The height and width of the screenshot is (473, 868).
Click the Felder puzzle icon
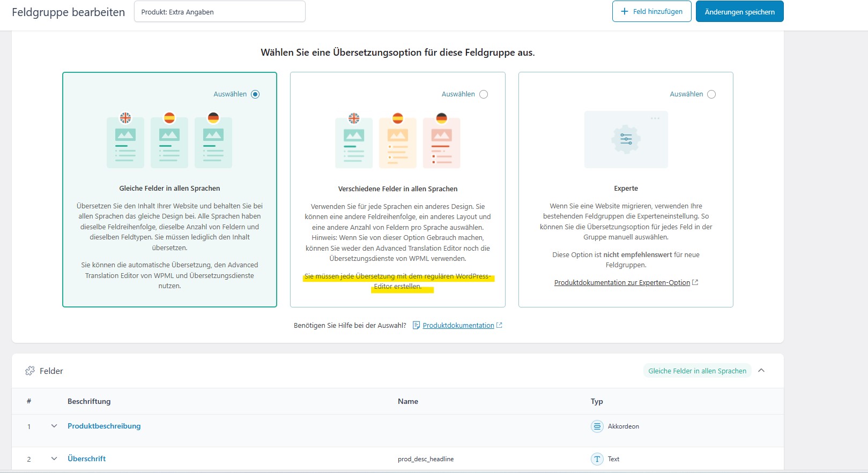pyautogui.click(x=30, y=371)
